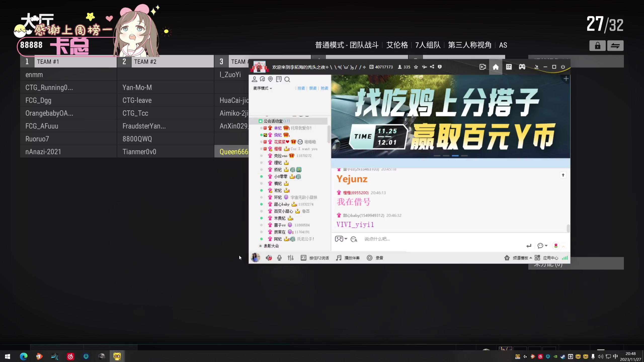Screen dimensions: 644x362
Task: Click the online user count 335
Action: tap(404, 67)
